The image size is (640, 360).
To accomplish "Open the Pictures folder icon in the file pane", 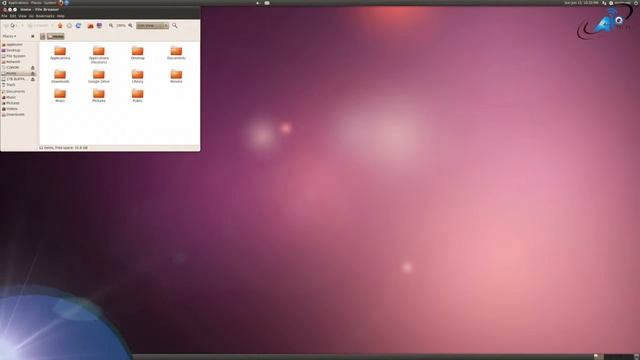I will (x=99, y=96).
